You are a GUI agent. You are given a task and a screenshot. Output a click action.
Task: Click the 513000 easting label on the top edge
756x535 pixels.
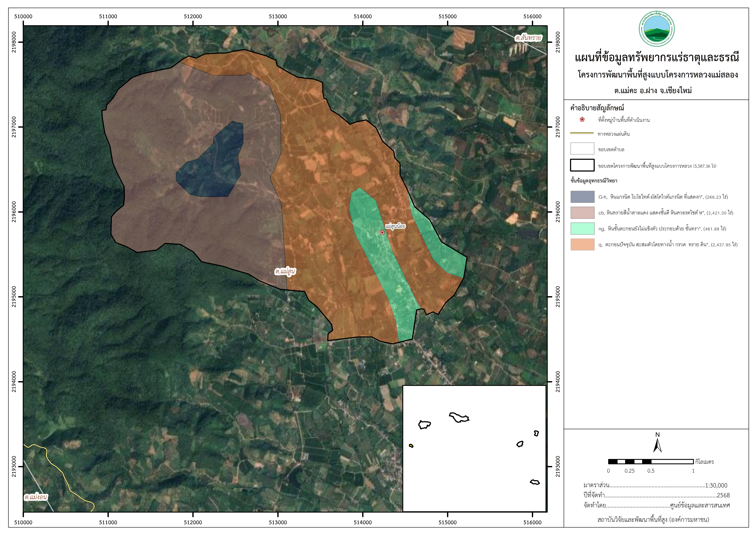coord(278,16)
